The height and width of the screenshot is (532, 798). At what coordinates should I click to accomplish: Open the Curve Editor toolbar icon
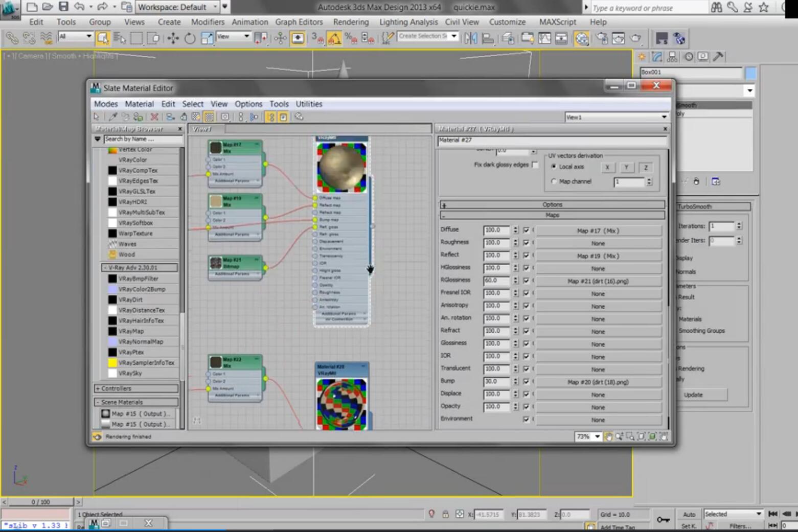(545, 38)
